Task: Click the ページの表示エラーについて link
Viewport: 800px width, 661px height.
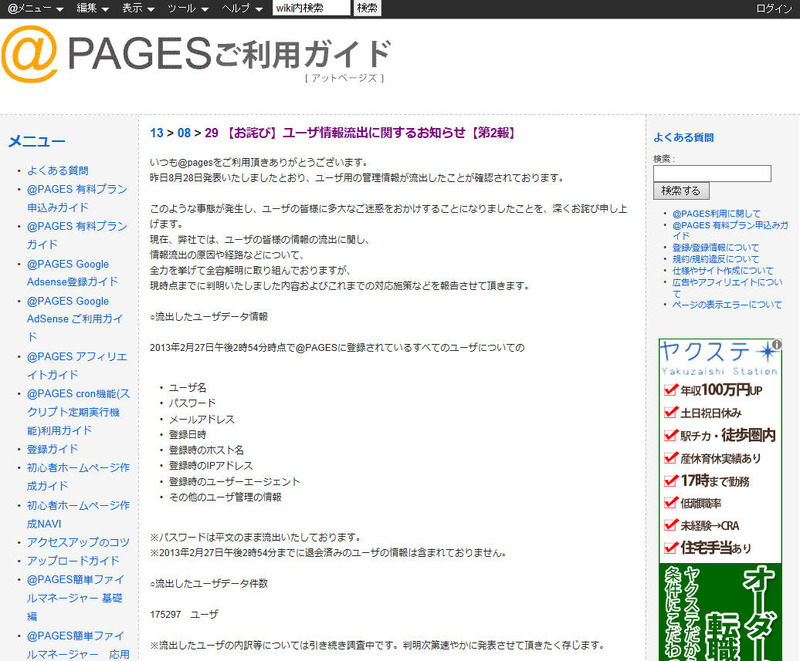Action: click(x=727, y=305)
